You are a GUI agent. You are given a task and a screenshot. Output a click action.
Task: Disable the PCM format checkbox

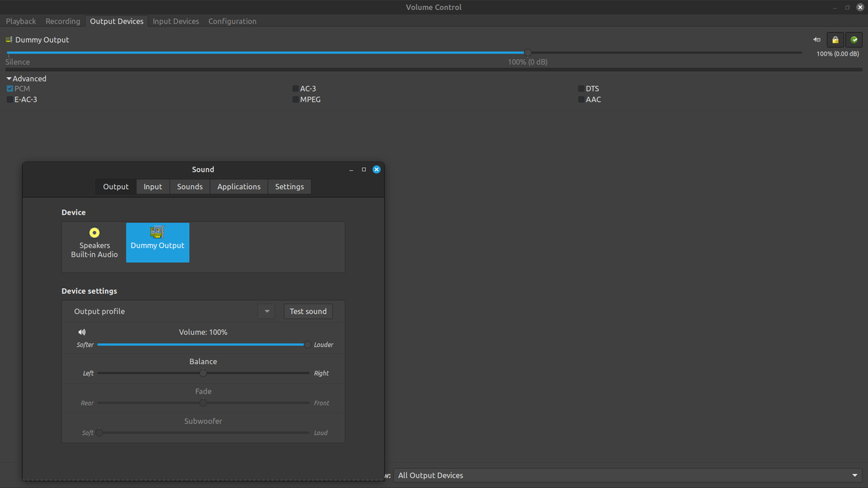click(9, 88)
